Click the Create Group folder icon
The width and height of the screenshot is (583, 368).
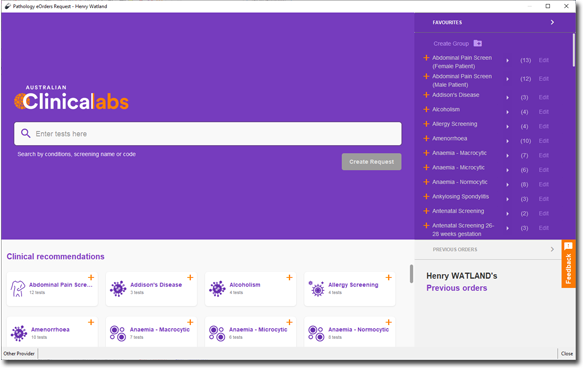pyautogui.click(x=478, y=43)
